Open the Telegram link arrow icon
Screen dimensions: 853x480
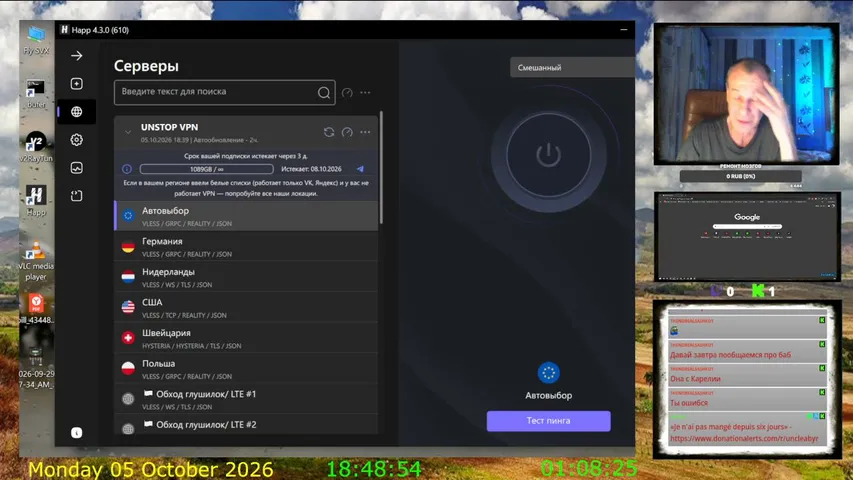coord(360,169)
